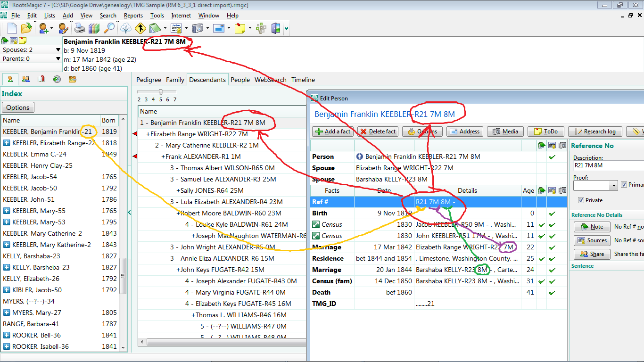Click the Index list vertical scrollbar
This screenshot has width=644, height=362.
(124, 233)
